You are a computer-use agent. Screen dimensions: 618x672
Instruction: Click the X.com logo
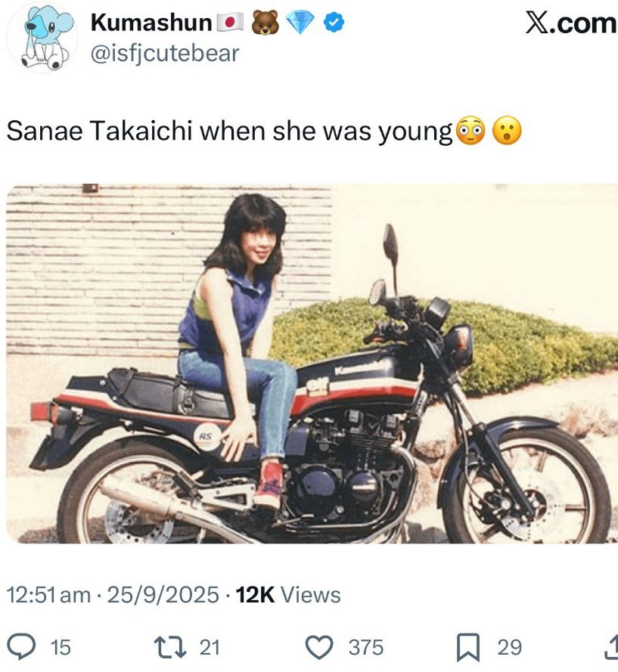[571, 23]
